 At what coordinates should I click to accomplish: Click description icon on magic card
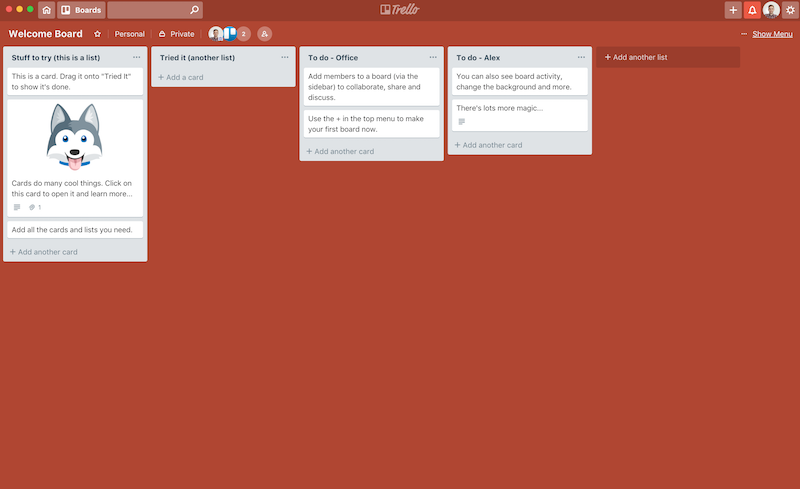click(x=462, y=121)
